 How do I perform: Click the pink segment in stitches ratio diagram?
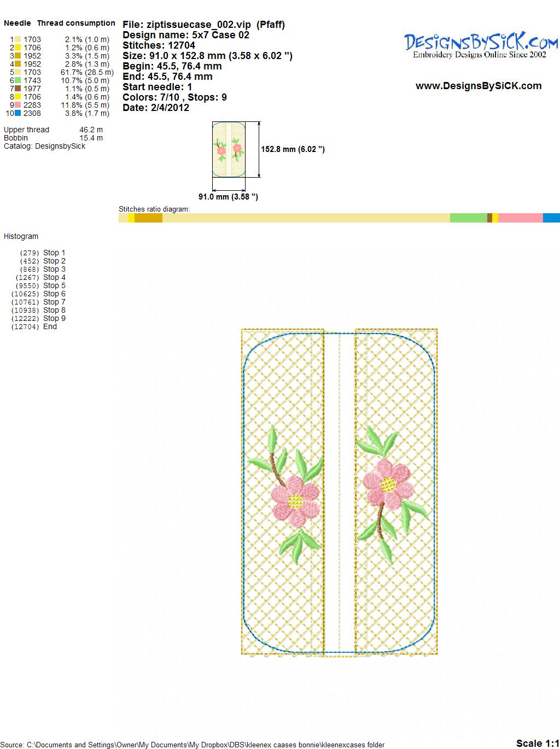(x=520, y=218)
